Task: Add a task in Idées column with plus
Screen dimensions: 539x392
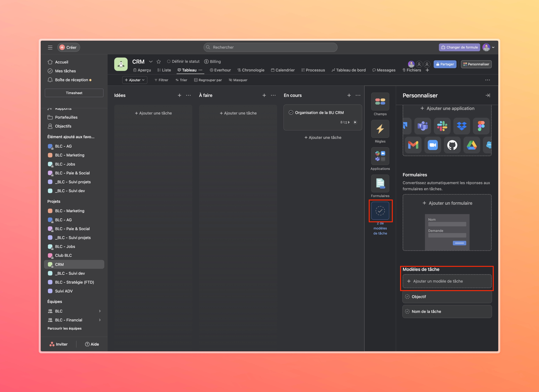Action: click(179, 95)
